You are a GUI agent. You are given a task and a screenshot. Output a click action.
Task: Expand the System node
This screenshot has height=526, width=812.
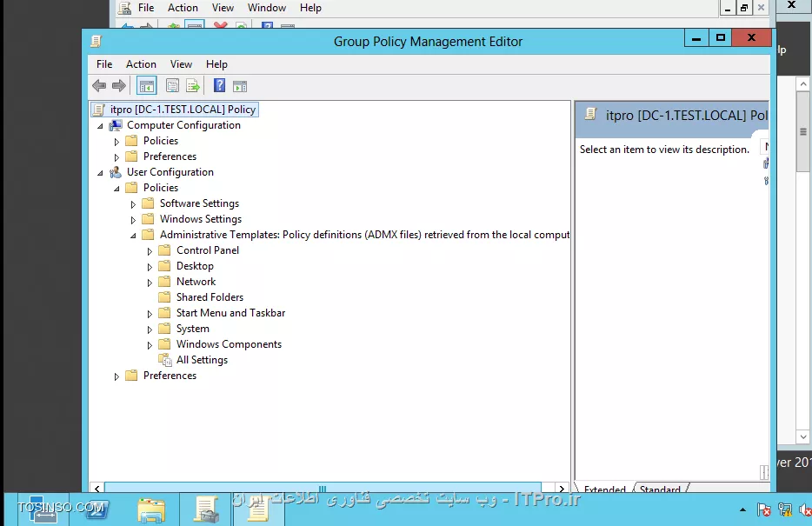click(x=150, y=330)
